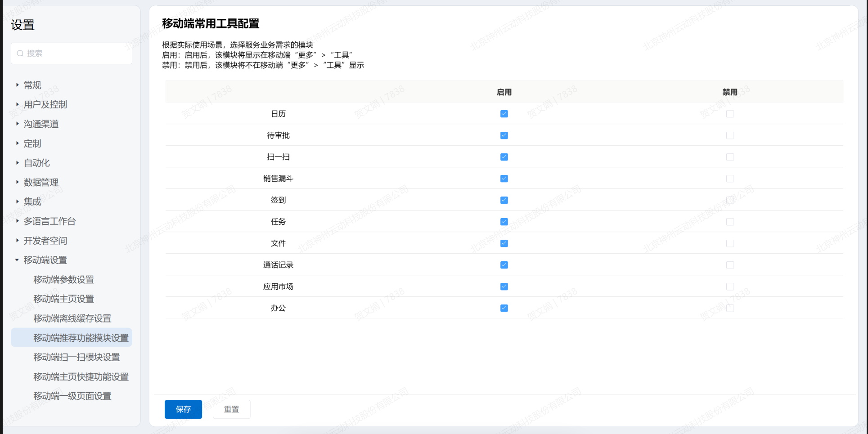Screen dimensions: 868x434
Task: Toggle the 启用 checkbox for 销售漏斗
Action: point(504,179)
